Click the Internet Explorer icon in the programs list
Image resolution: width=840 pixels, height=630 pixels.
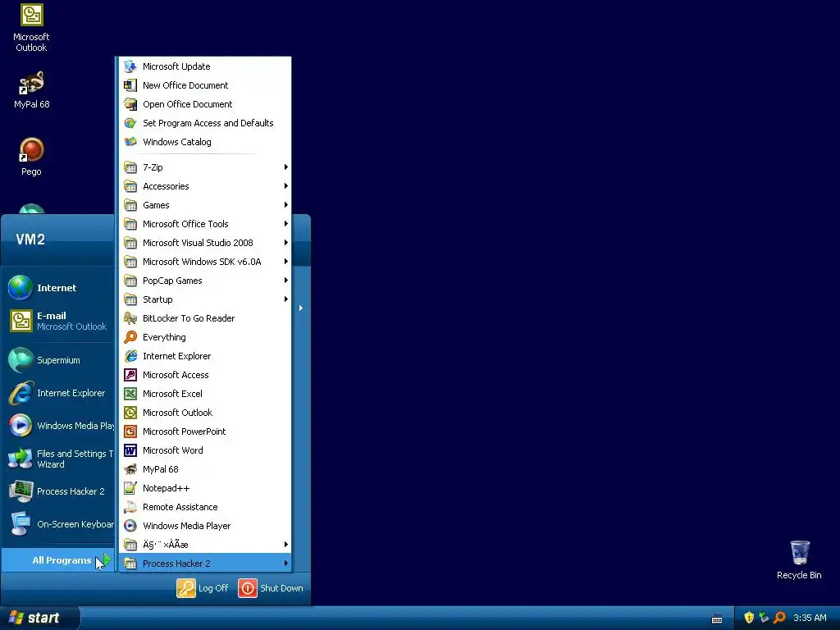tap(130, 356)
